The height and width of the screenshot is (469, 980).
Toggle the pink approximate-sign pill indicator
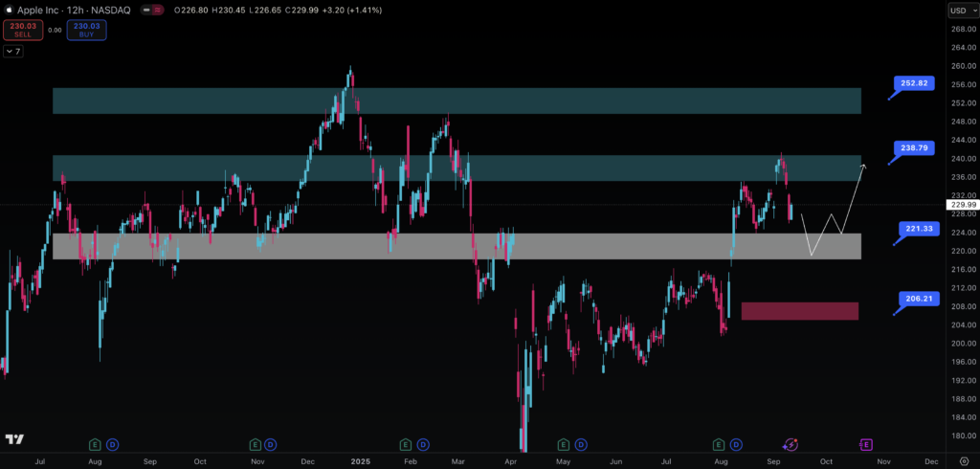point(158,10)
